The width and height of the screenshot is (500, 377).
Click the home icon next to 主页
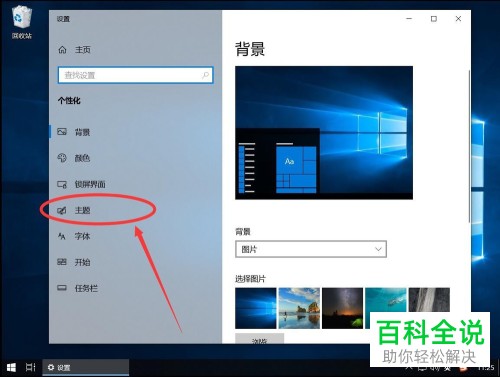(x=62, y=50)
